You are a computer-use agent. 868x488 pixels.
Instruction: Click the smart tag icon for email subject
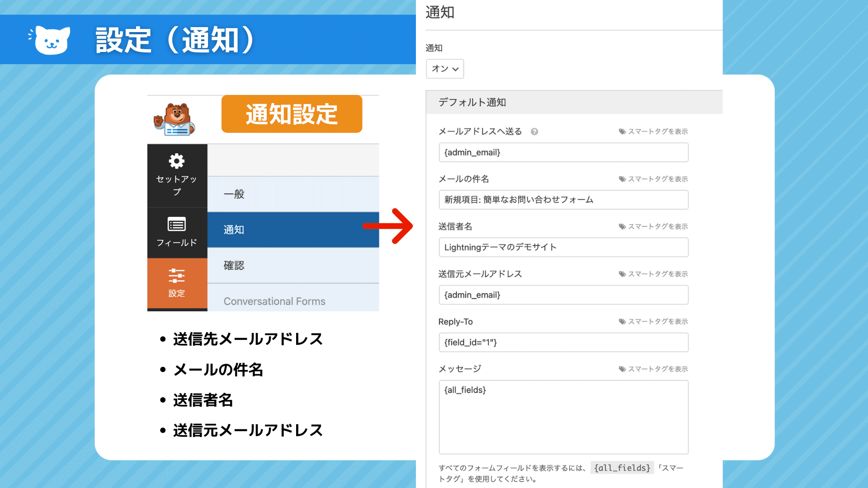(x=623, y=179)
